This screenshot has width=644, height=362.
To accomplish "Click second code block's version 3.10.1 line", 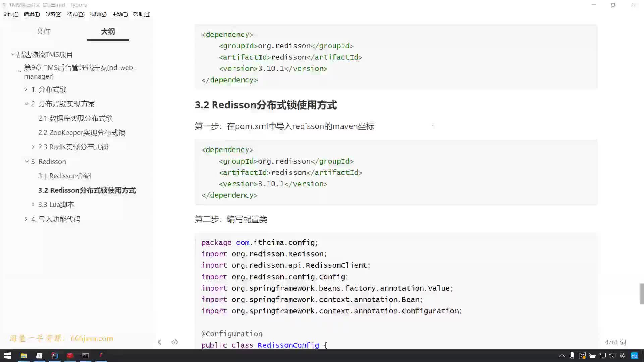I will [x=273, y=184].
